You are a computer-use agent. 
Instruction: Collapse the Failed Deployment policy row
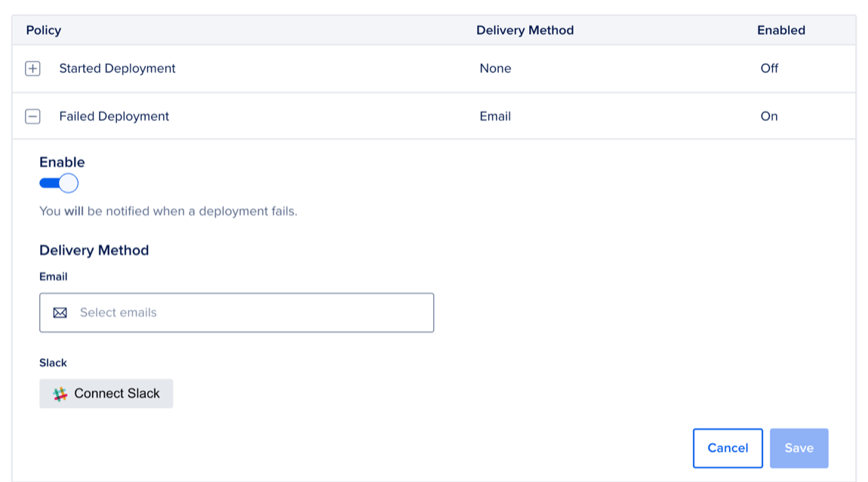pos(32,117)
